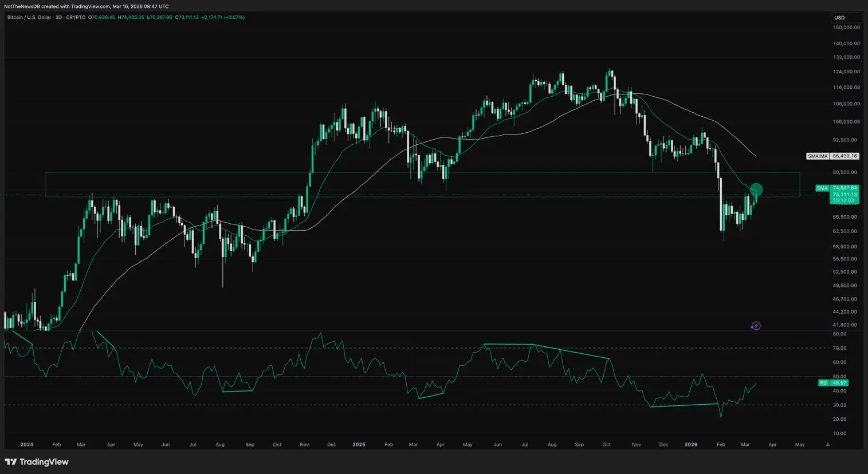Click the 45.57 RSI value label
This screenshot has height=474, width=868.
[x=839, y=383]
